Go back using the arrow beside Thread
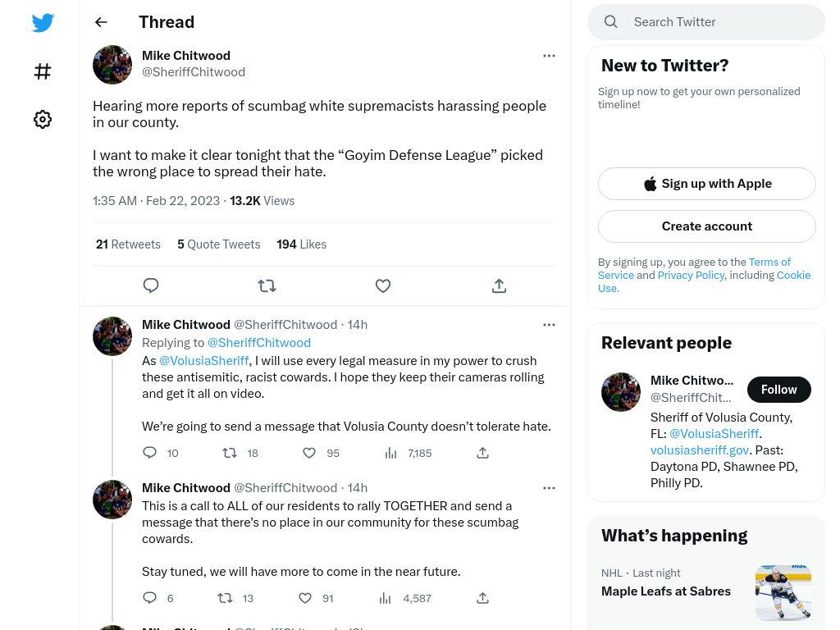 tap(101, 22)
